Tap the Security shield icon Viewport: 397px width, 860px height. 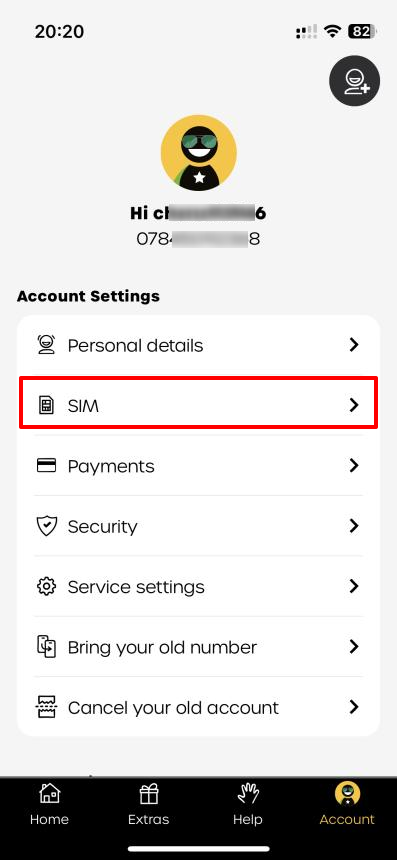(x=47, y=526)
